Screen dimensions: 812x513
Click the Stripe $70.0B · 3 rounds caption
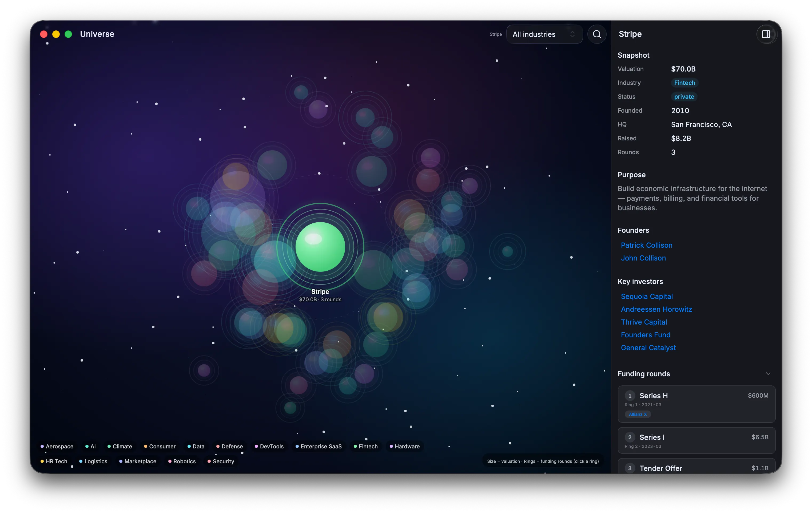pos(320,300)
